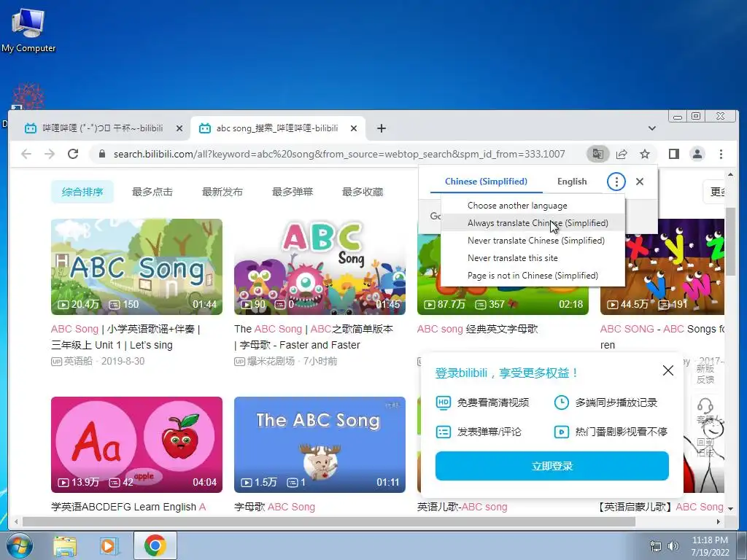This screenshot has width=747, height=560.
Task: Close the first bilibili home tab
Action: (x=179, y=128)
